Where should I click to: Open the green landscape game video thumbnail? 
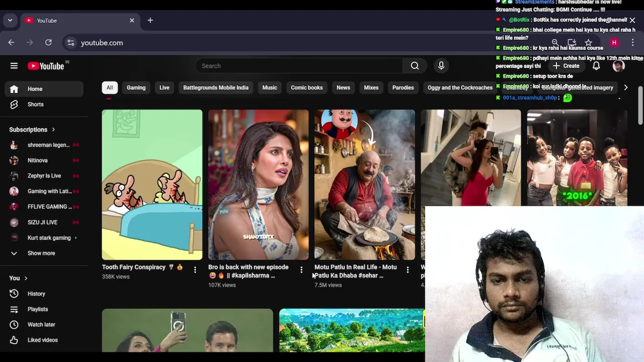pyautogui.click(x=352, y=330)
